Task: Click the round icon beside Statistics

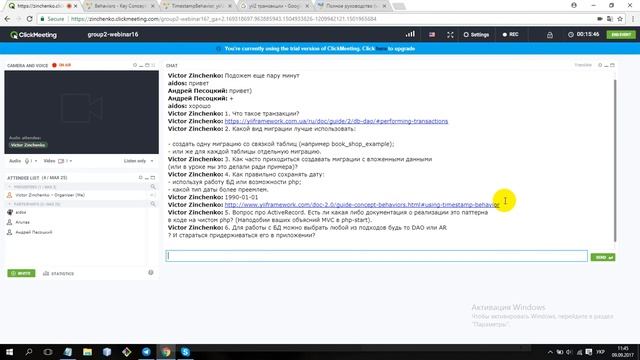Action: 151,273
